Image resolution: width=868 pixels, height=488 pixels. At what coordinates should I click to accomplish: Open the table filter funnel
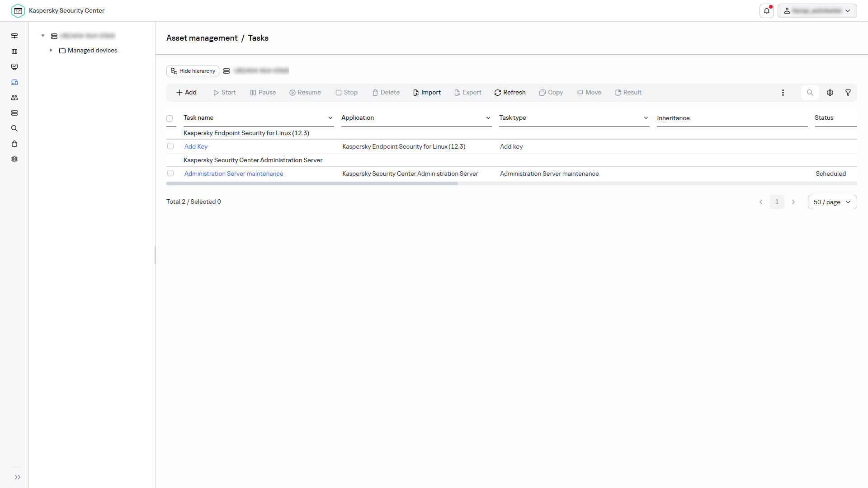[848, 93]
